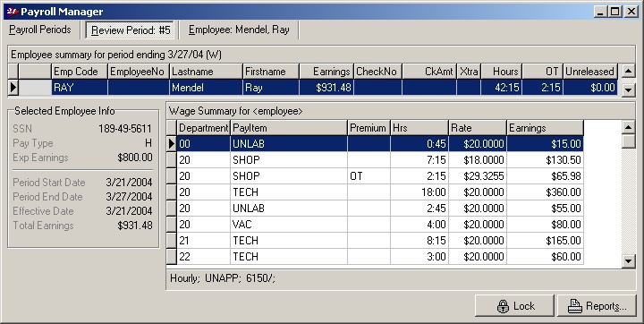Click the Exp Earnings value $800.00
Screen dimensions: 644x324
(135, 158)
